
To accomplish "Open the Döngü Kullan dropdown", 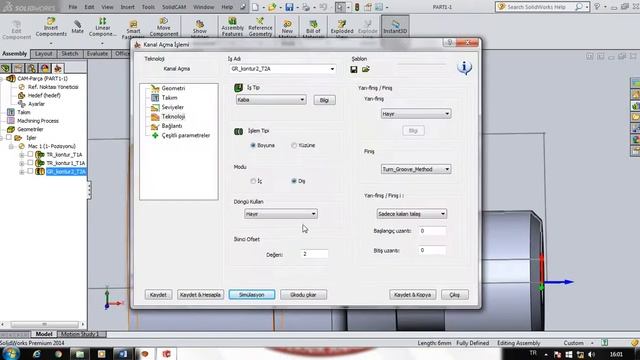I will (281, 214).
